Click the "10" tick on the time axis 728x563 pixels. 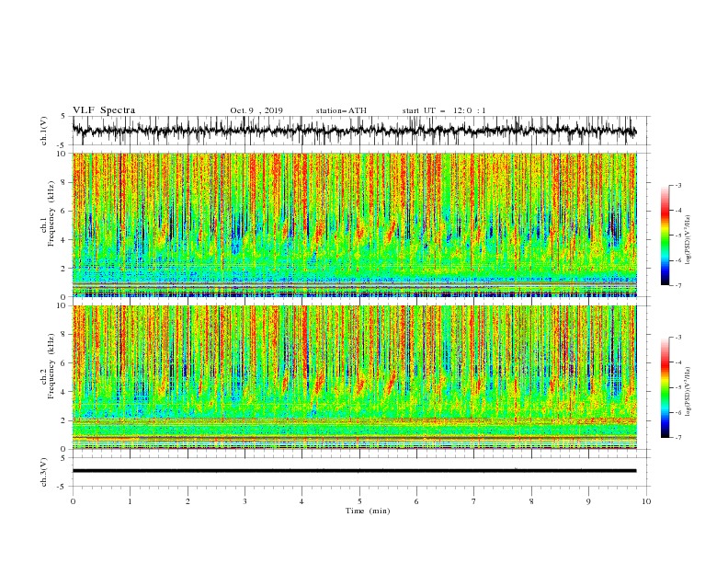click(x=646, y=501)
